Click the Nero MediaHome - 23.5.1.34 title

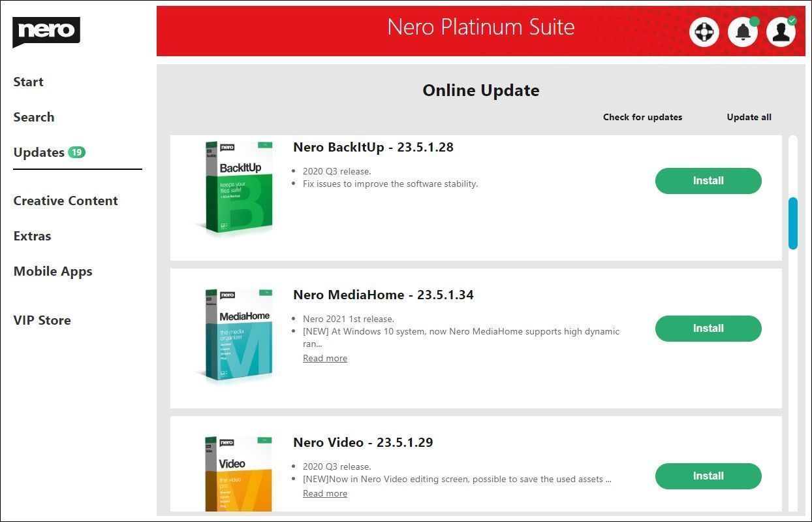tap(383, 295)
